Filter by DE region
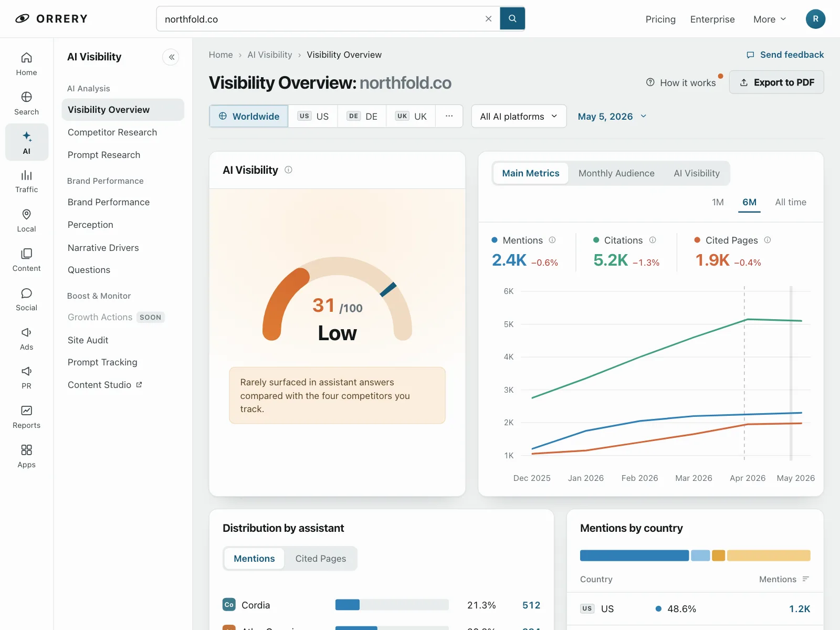The image size is (840, 630). point(362,116)
